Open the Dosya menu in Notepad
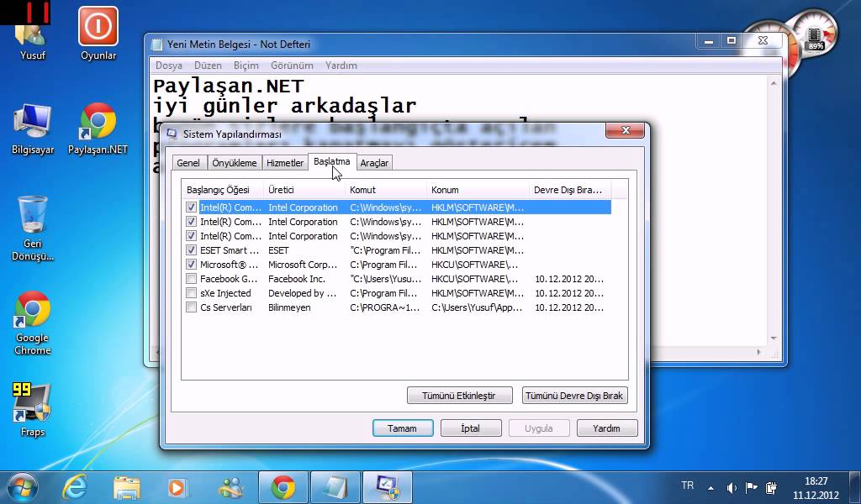Screen dimensions: 861x504 click(168, 66)
